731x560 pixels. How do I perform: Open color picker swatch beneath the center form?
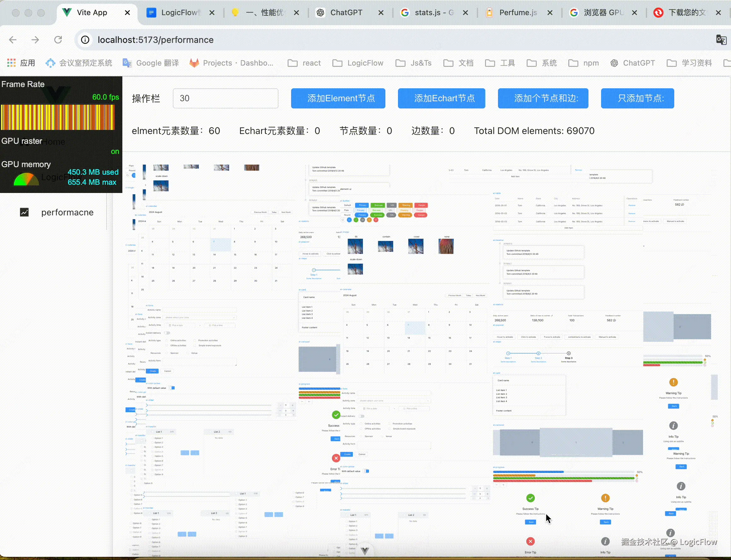pyautogui.click(x=366, y=471)
